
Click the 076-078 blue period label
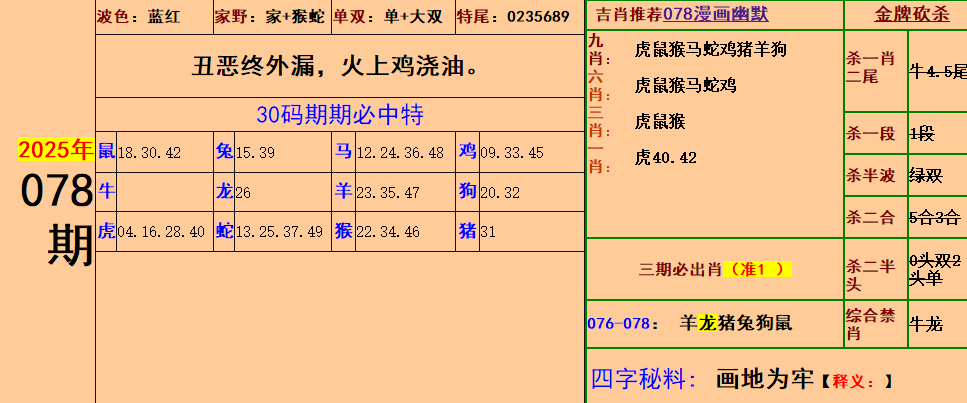tap(621, 324)
